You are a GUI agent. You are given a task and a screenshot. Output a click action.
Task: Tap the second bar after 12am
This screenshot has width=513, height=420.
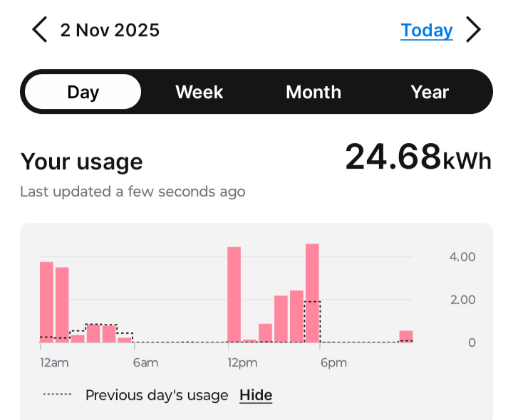[x=62, y=305]
